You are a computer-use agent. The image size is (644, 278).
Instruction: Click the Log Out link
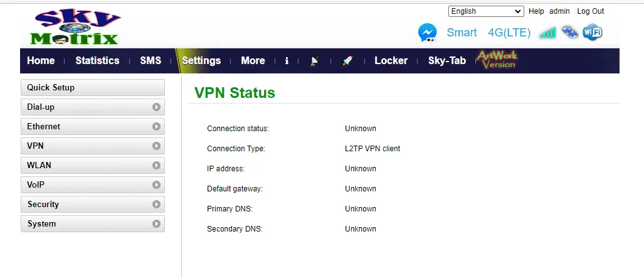[591, 11]
